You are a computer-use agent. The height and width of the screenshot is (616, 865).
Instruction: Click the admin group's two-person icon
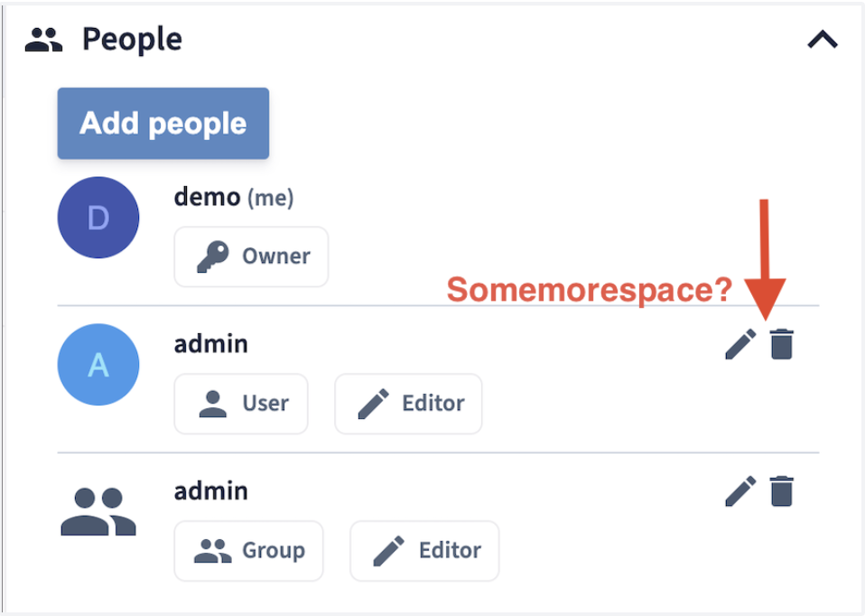point(98,511)
